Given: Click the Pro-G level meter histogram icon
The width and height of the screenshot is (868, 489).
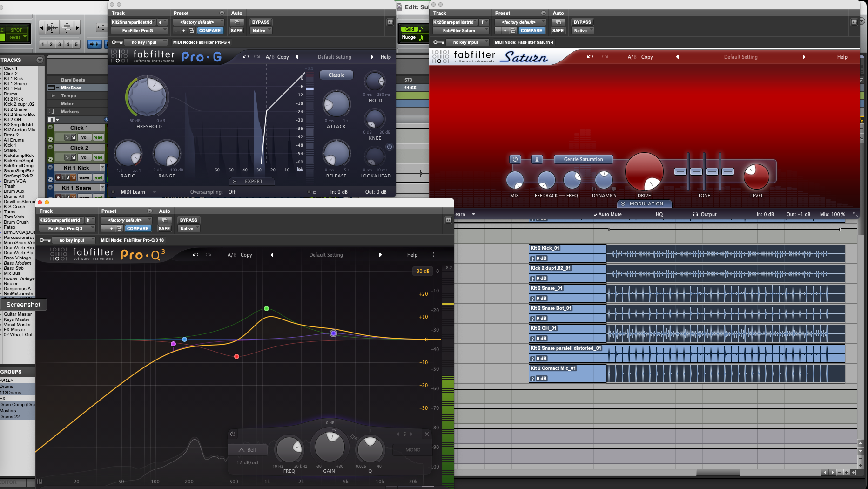Looking at the screenshot, I should click(x=300, y=169).
